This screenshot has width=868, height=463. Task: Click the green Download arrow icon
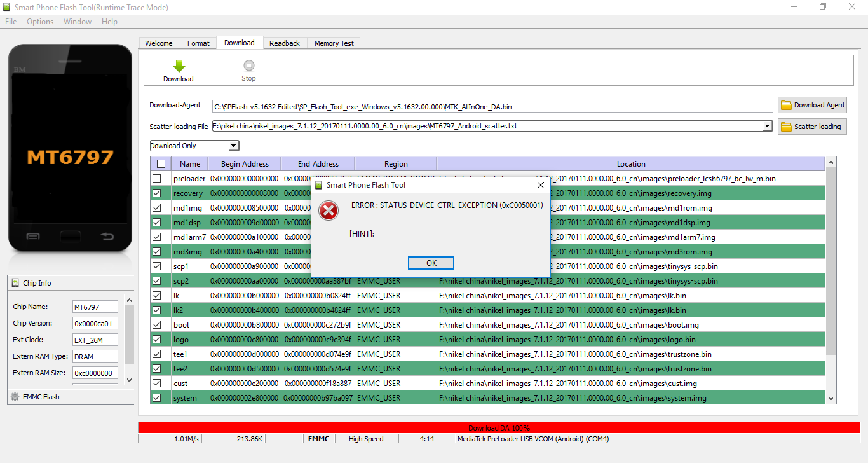[179, 66]
